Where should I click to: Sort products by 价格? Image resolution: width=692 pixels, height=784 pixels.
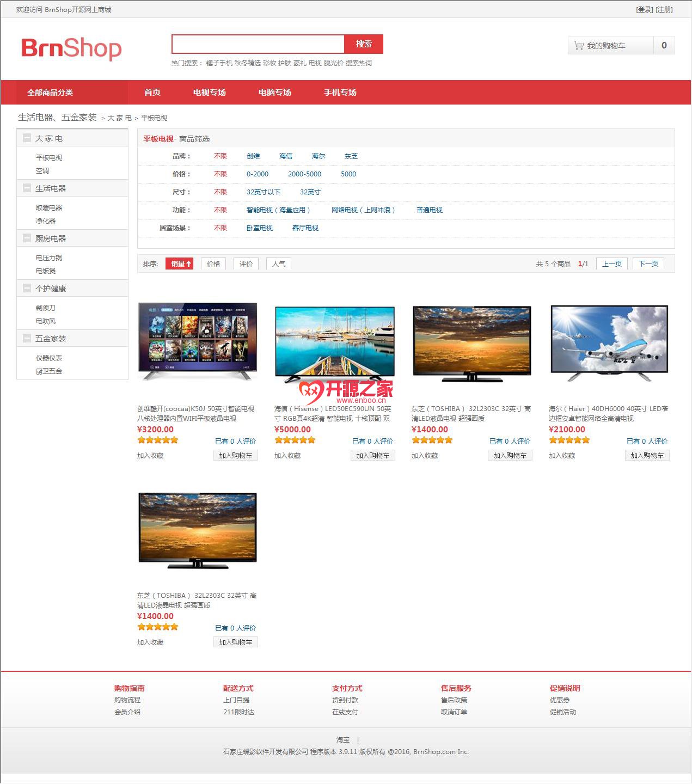click(x=213, y=264)
